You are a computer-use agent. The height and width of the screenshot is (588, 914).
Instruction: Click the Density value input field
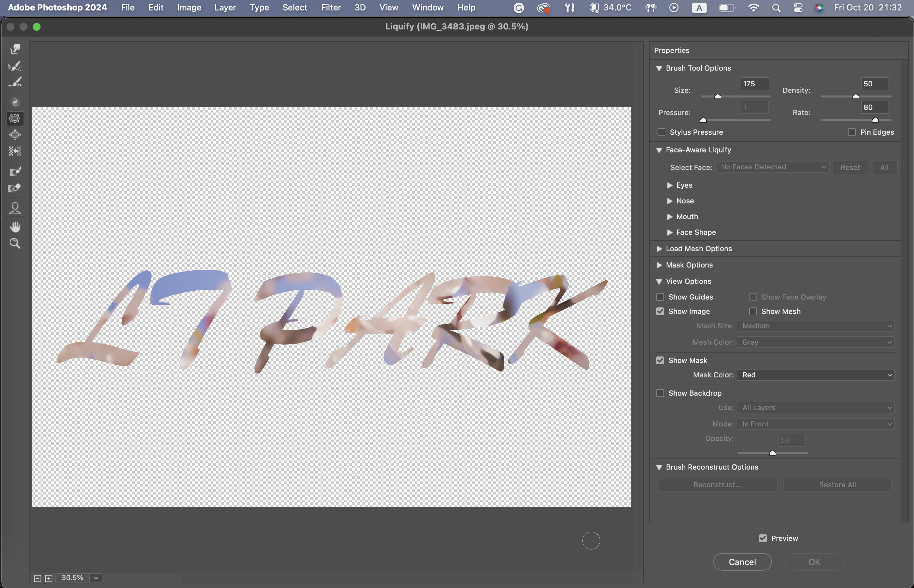pyautogui.click(x=874, y=84)
